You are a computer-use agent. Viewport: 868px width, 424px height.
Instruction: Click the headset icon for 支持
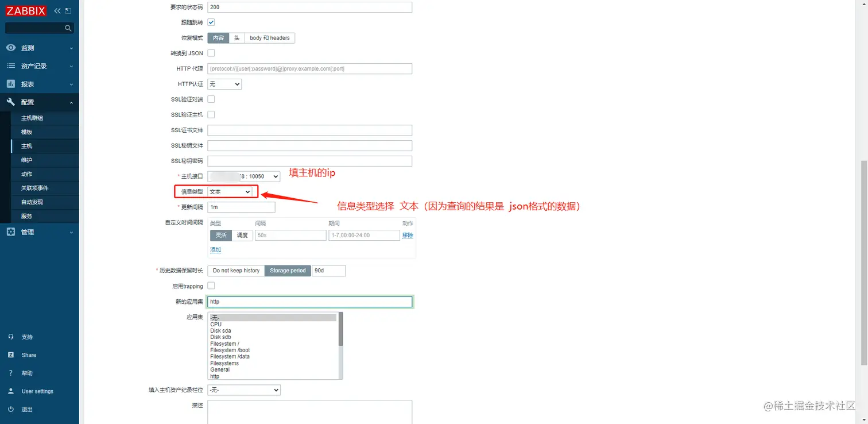(11, 337)
